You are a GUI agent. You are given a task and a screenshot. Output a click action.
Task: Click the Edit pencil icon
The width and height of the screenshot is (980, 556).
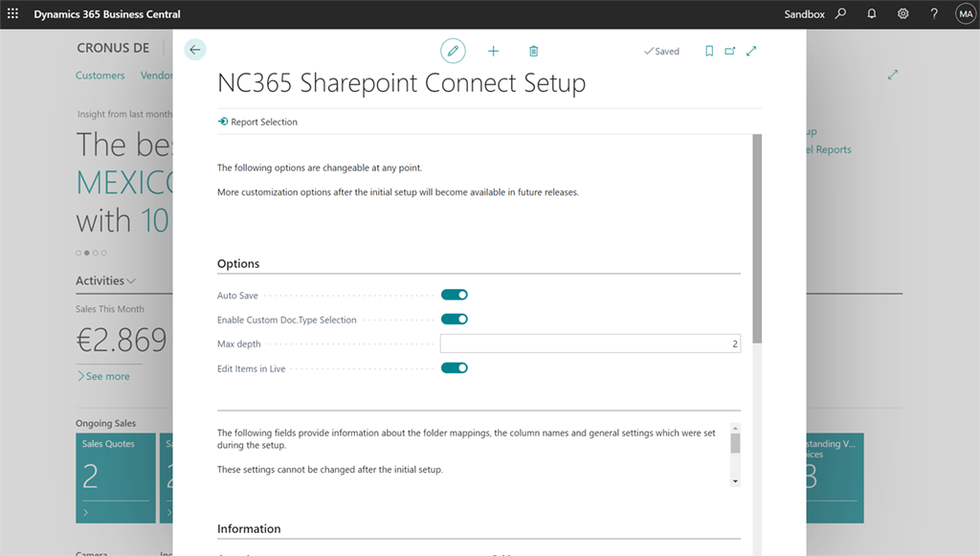pyautogui.click(x=453, y=51)
